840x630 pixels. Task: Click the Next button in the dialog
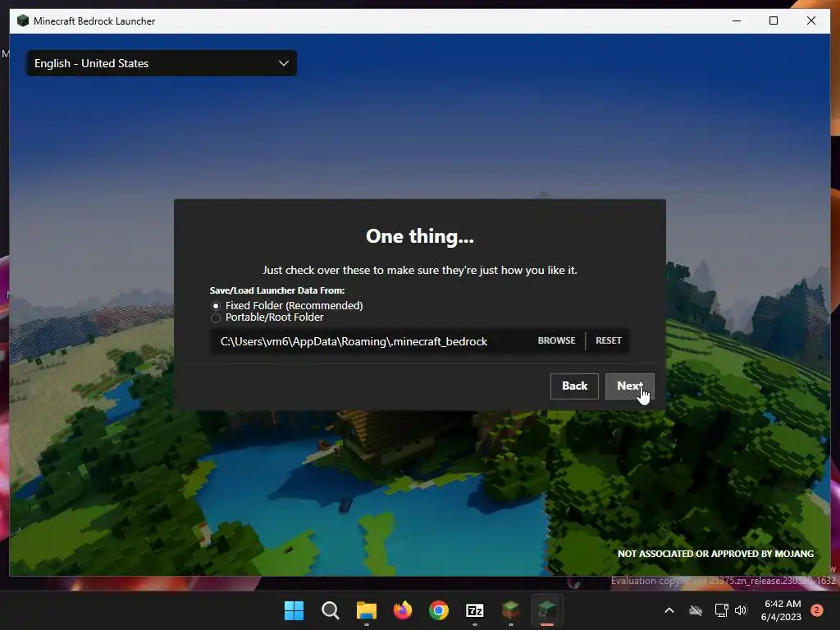click(629, 386)
